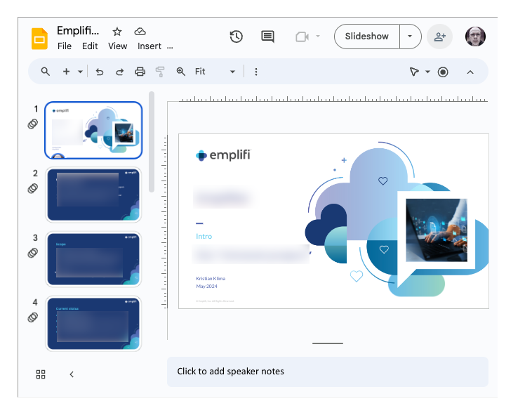This screenshot has width=532, height=420.
Task: Select the May 2024 date text
Action: [x=206, y=287]
